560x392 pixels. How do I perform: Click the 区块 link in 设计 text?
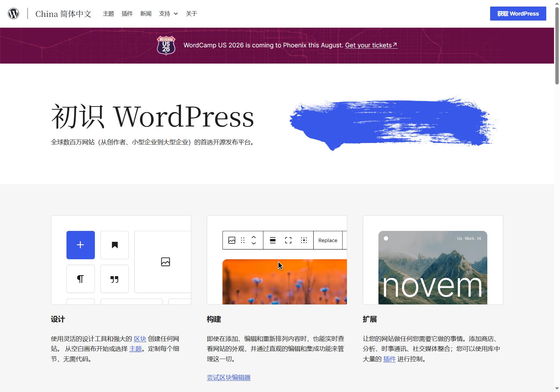(140, 339)
